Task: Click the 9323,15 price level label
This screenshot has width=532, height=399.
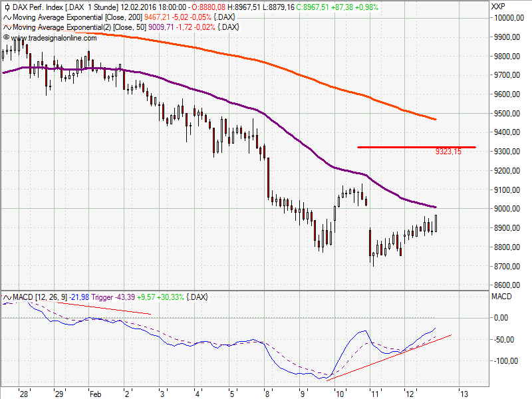Action: (x=448, y=152)
